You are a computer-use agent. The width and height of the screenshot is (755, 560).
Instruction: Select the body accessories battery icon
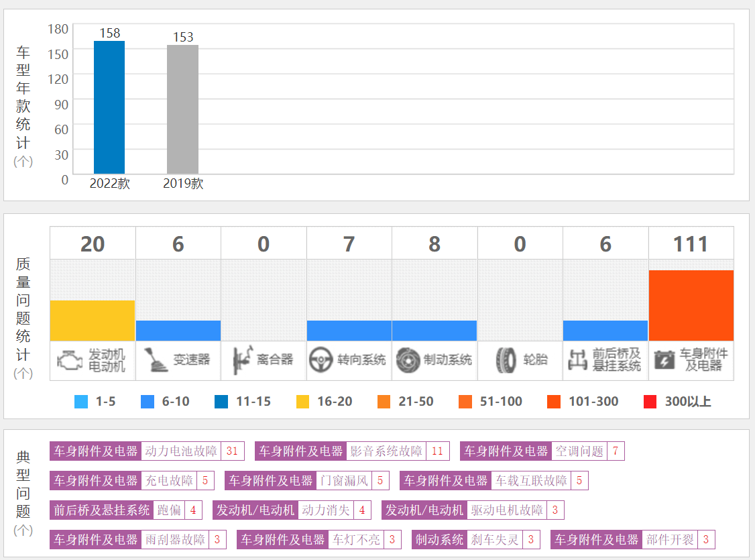click(664, 360)
